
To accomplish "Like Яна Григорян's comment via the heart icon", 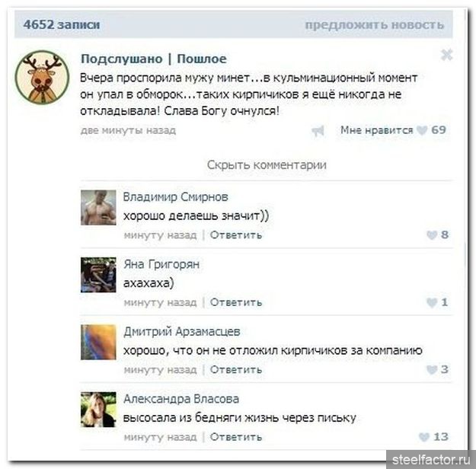I will coord(432,302).
